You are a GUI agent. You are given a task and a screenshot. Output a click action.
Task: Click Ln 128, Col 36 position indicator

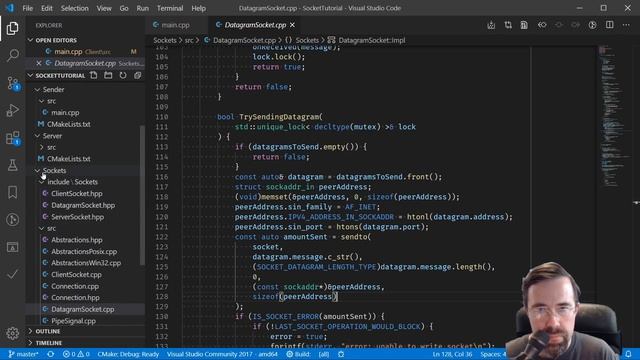(x=452, y=354)
